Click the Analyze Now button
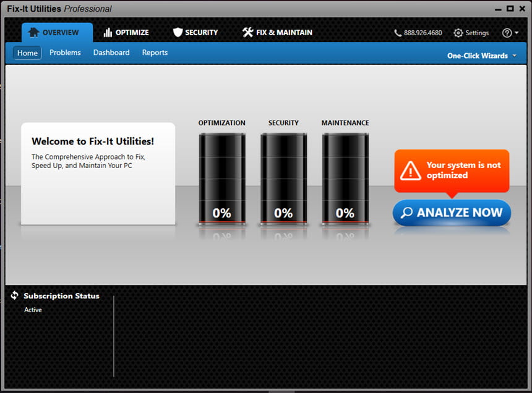Image resolution: width=532 pixels, height=393 pixels. coord(452,213)
